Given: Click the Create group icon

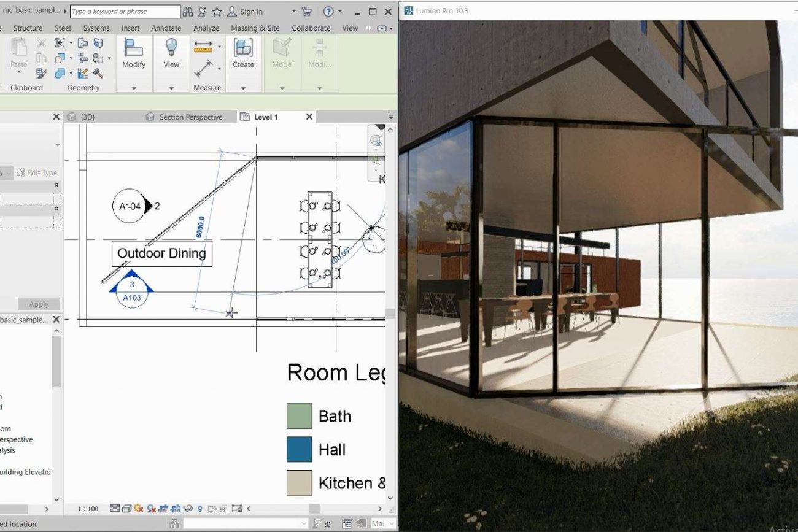Looking at the screenshot, I should (243, 48).
